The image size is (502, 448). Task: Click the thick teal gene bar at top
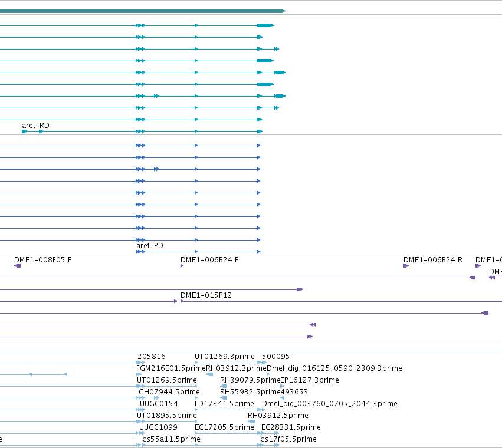(x=143, y=11)
